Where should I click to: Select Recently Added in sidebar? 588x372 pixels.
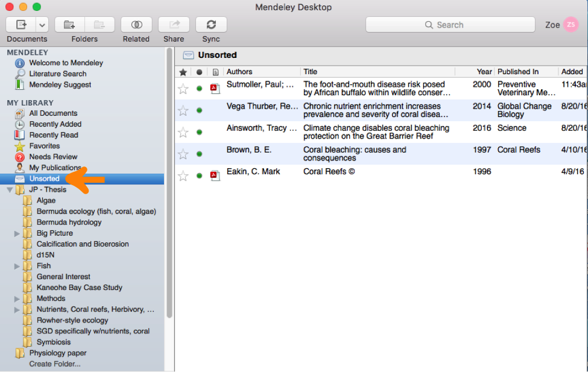pyautogui.click(x=55, y=124)
